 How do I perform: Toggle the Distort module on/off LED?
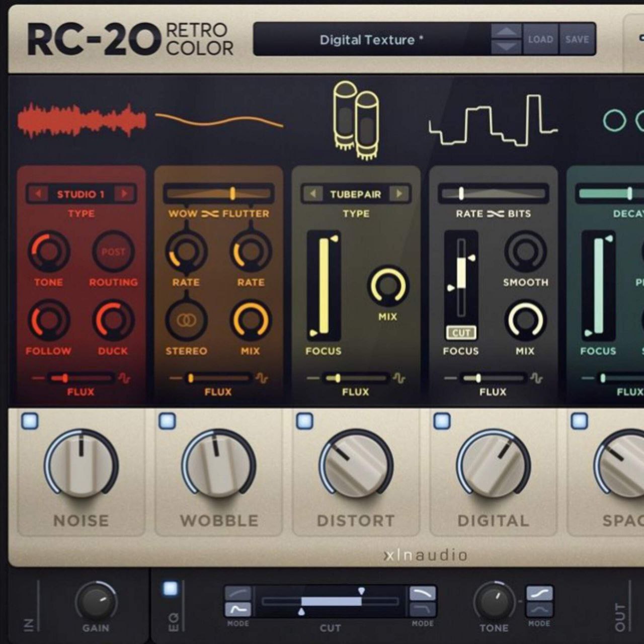[x=304, y=421]
